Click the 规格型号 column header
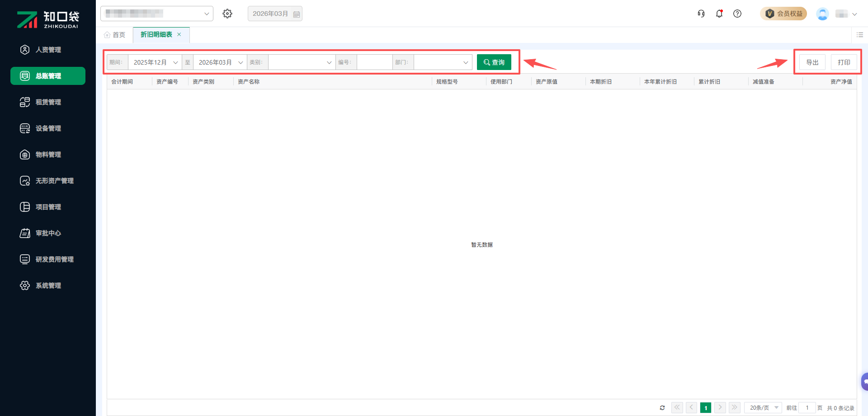 (x=447, y=82)
